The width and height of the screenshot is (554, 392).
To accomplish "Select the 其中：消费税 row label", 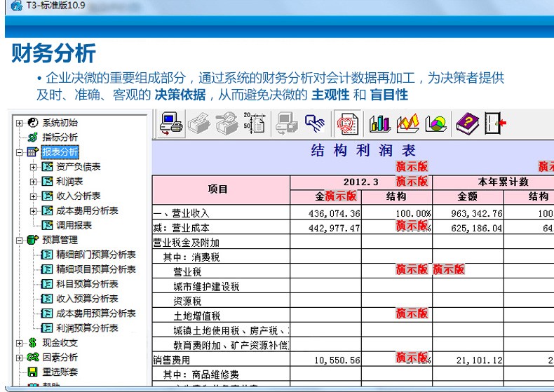I will (191, 257).
